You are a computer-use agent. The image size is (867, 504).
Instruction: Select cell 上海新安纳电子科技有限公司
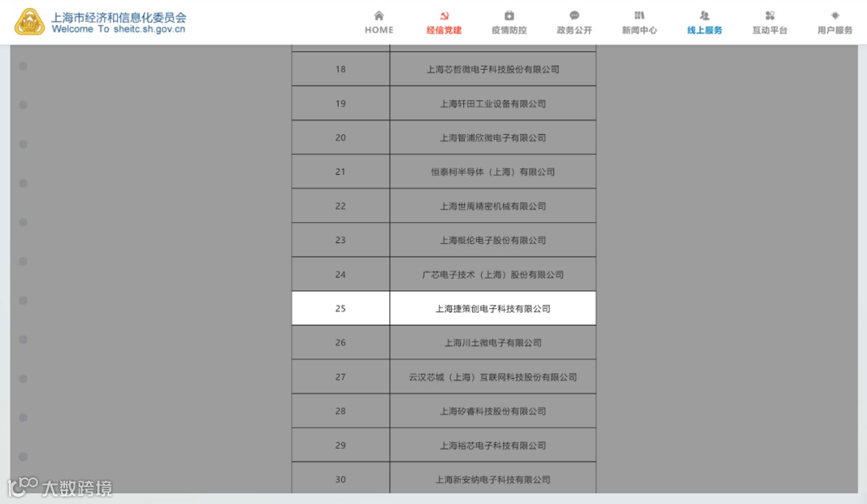click(x=493, y=478)
